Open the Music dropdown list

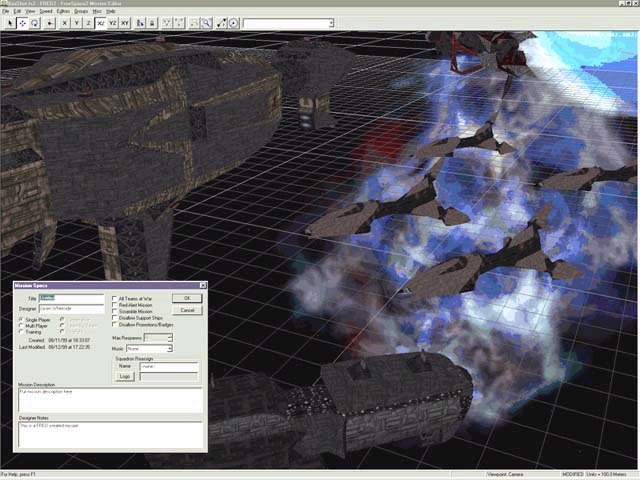(x=169, y=350)
